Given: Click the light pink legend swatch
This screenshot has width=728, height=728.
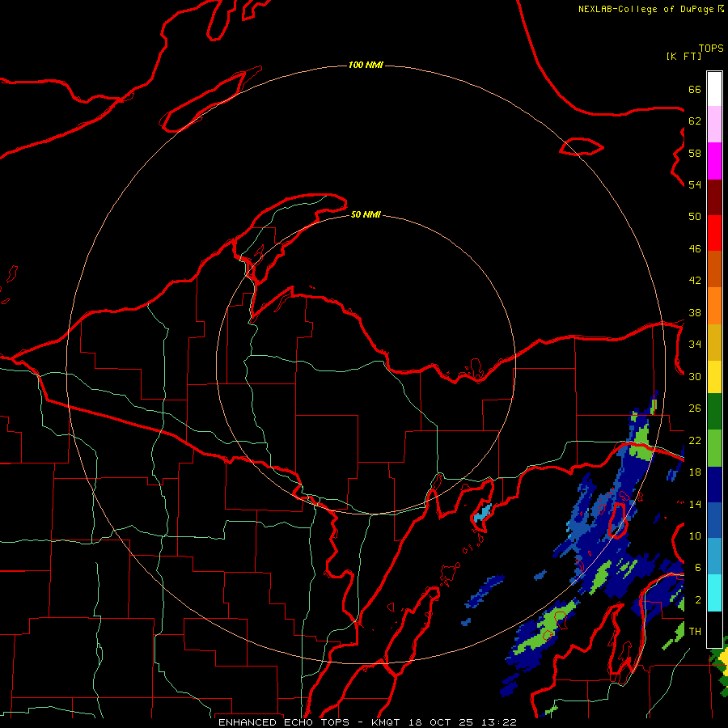Looking at the screenshot, I should (714, 125).
